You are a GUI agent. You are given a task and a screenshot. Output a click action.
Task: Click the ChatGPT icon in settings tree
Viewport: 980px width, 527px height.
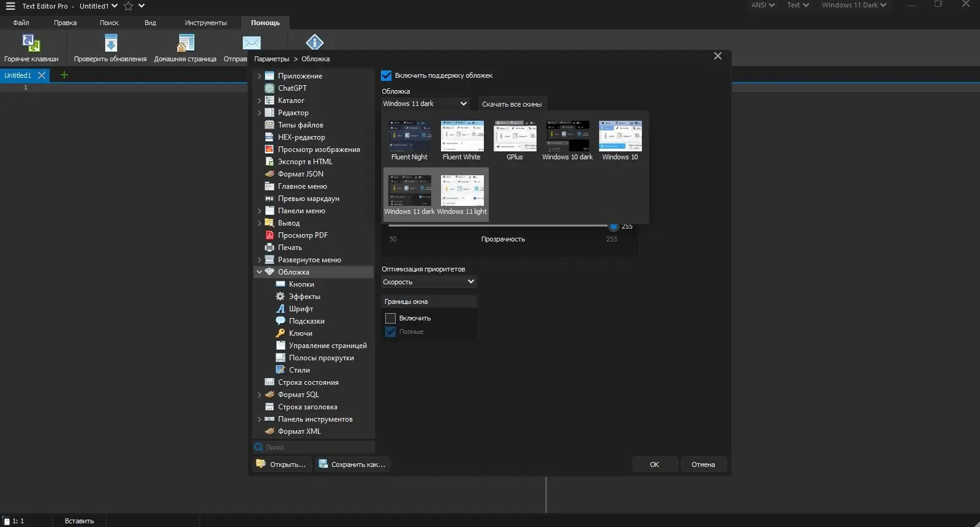point(269,88)
